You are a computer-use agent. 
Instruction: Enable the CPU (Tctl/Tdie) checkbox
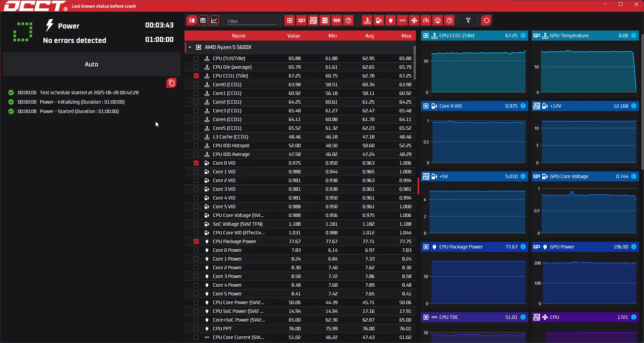click(x=196, y=58)
